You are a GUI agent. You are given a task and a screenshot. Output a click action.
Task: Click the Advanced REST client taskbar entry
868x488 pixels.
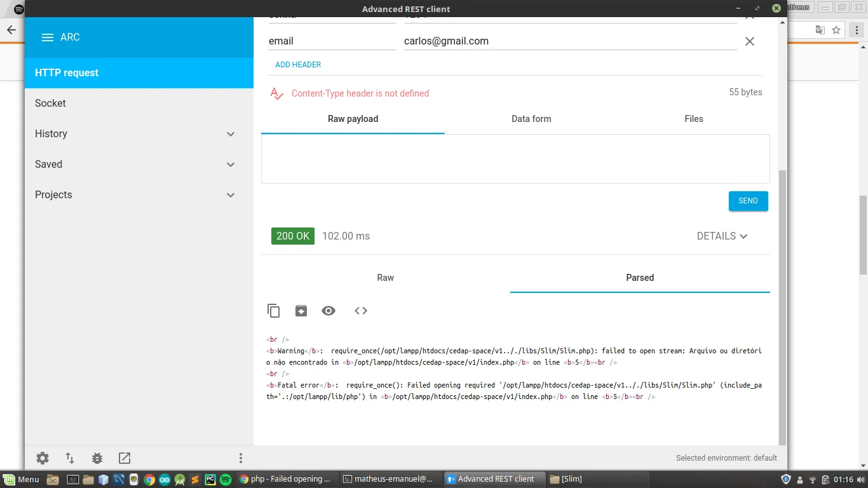pyautogui.click(x=494, y=479)
